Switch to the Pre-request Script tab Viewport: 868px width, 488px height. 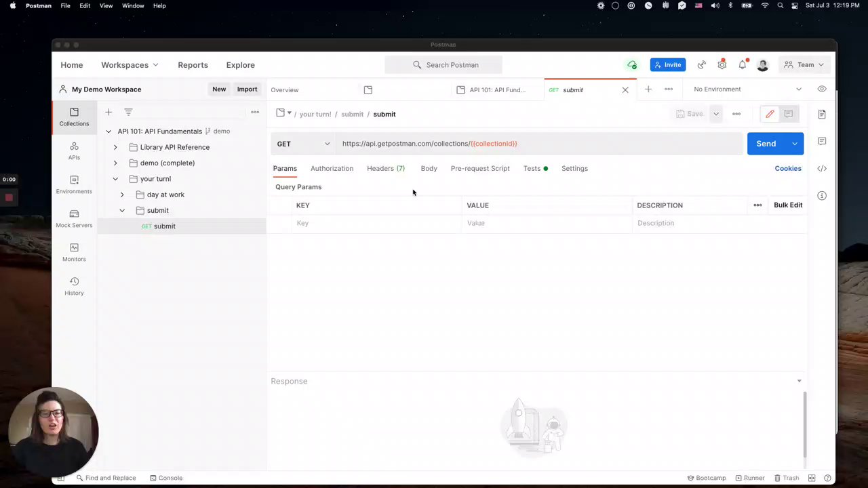pos(480,168)
